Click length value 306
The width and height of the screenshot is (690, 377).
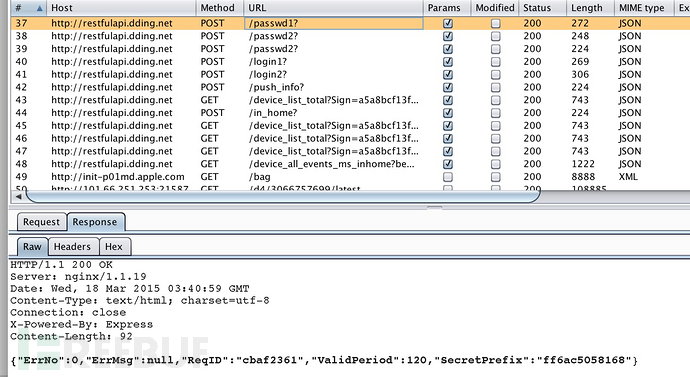(x=580, y=74)
